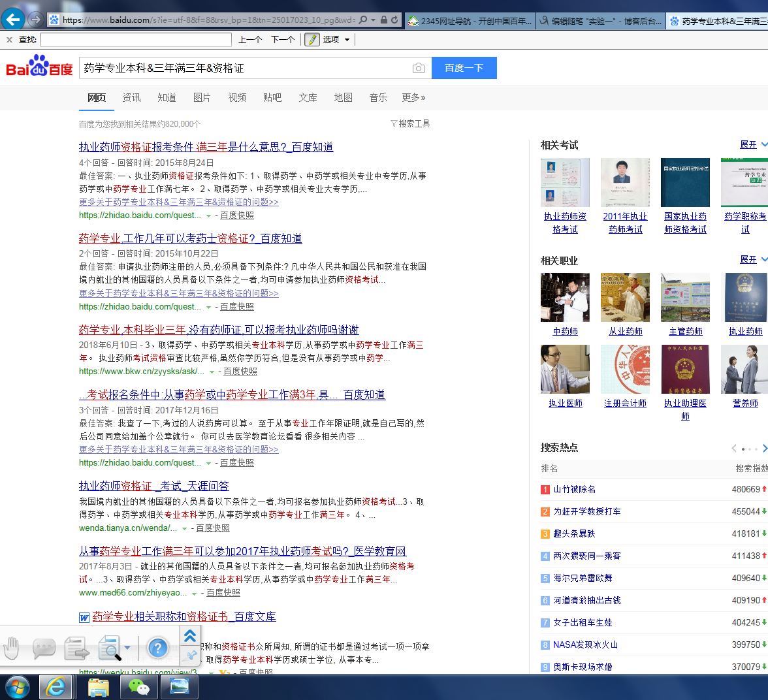Viewport: 768px width, 700px height.
Task: Click the 百度一下 search button
Action: (464, 68)
